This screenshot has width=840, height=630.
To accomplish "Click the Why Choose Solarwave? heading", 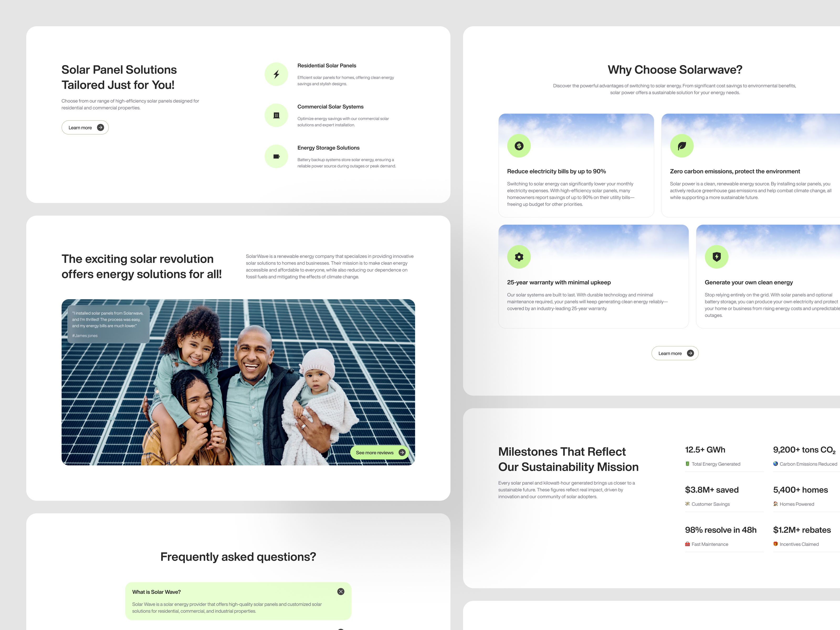I will (x=675, y=70).
